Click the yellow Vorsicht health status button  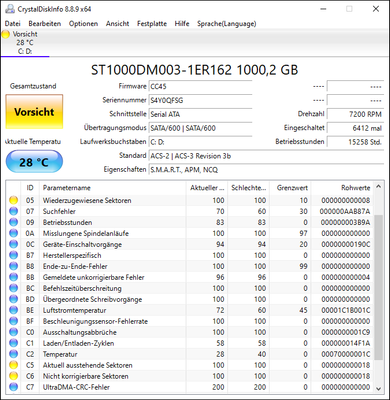[x=34, y=112]
